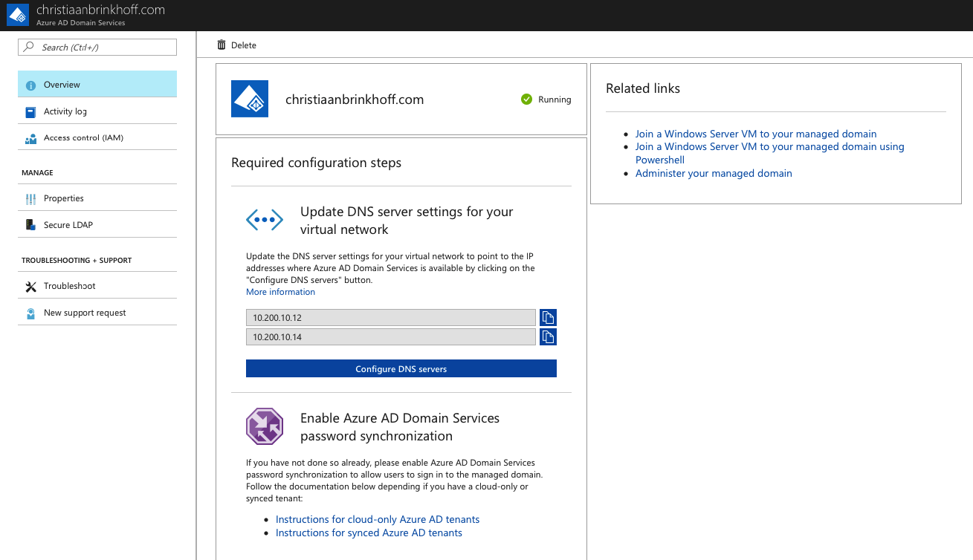Click the purple password synchronization icon
This screenshot has height=560, width=973.
pos(265,426)
